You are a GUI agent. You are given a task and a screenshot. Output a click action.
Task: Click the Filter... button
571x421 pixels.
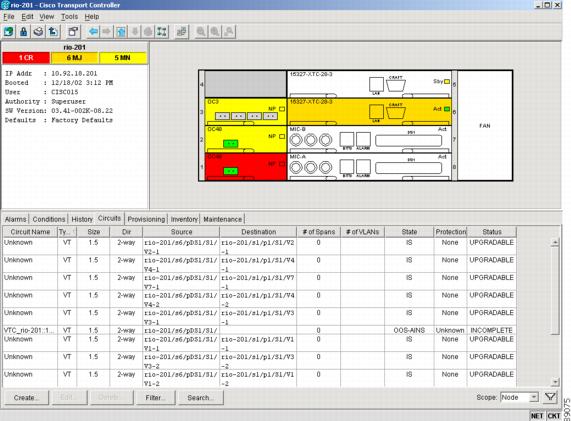155,397
